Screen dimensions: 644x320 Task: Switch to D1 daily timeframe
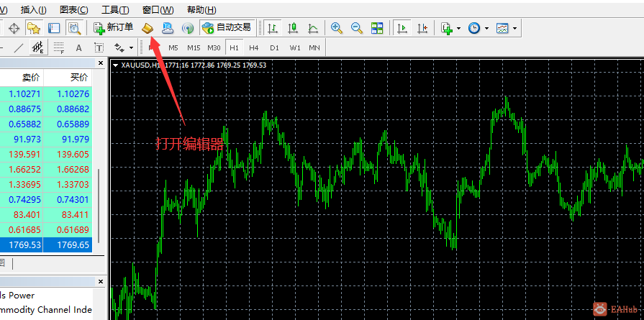pos(274,48)
